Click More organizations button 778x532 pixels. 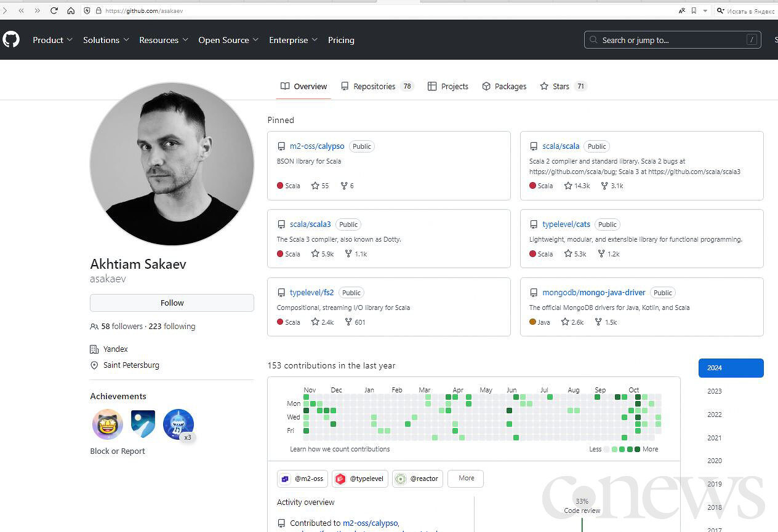coord(466,478)
